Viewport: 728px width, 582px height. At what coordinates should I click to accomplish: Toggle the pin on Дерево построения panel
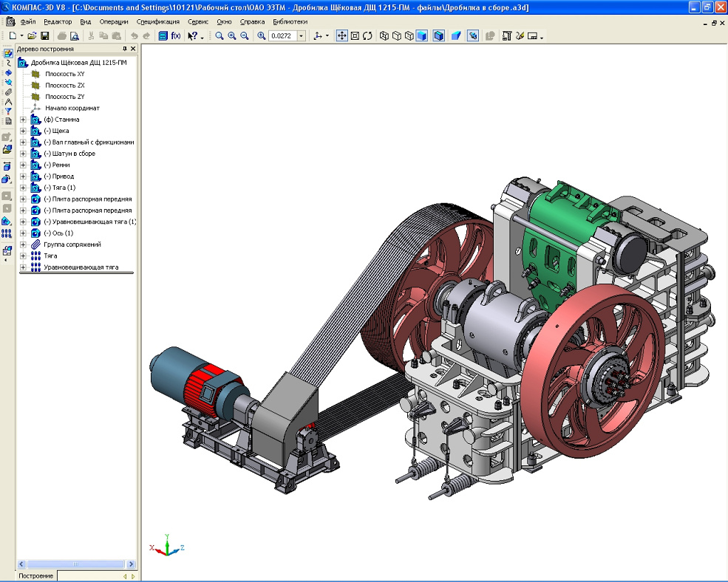coord(124,49)
